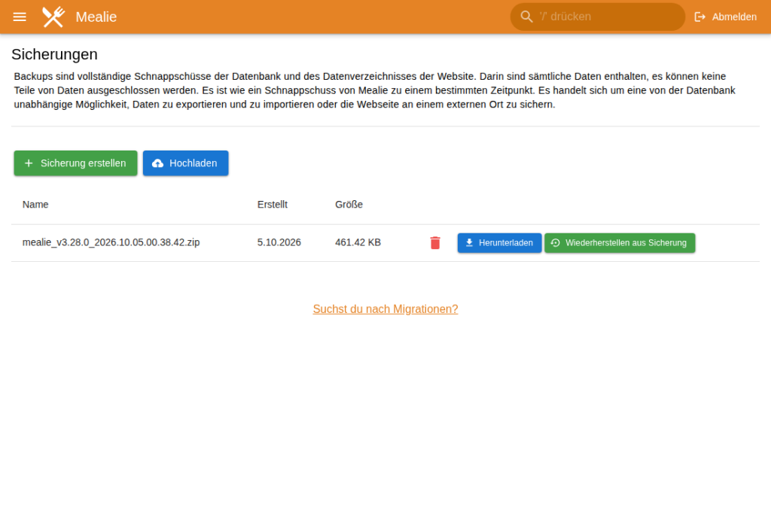This screenshot has height=532, width=771.
Task: Click the Abmelden logout button
Action: pos(725,17)
